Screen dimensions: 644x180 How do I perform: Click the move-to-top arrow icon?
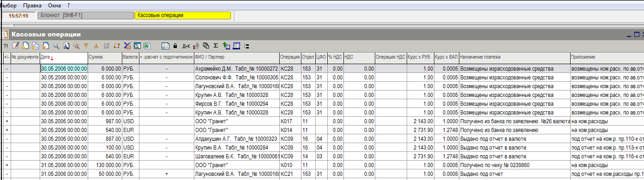tap(86, 46)
